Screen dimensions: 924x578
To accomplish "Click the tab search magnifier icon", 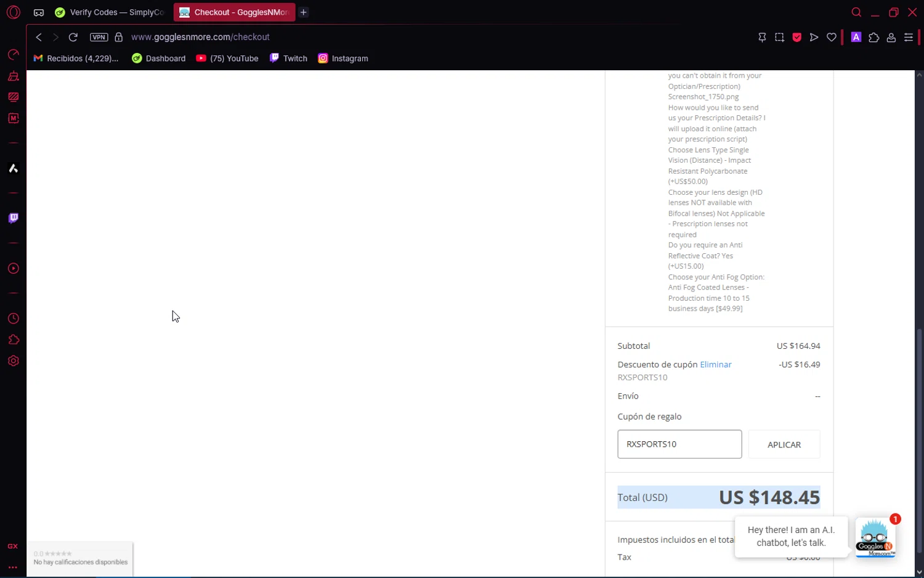I will [856, 12].
